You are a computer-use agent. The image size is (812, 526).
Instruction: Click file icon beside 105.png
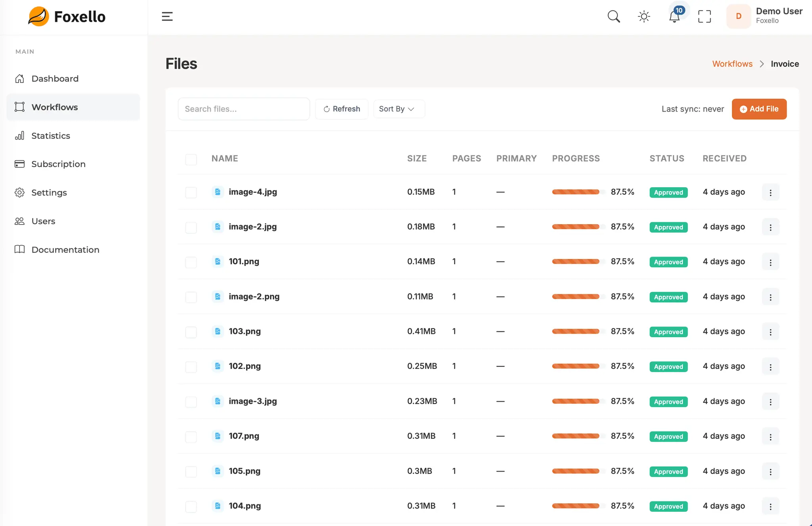(x=218, y=471)
